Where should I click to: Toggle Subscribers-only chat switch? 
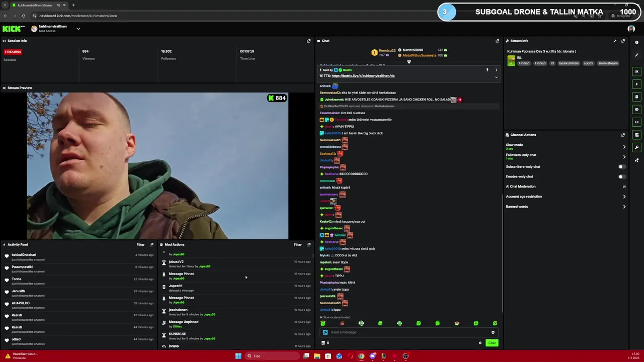point(622,166)
